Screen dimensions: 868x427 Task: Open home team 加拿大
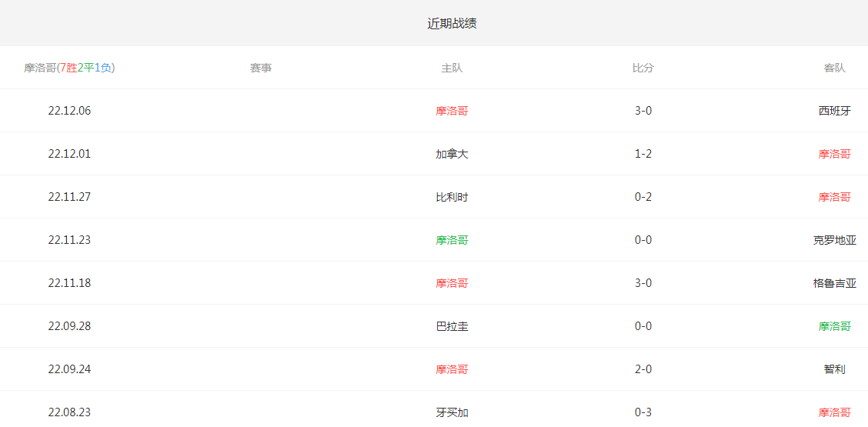[452, 154]
